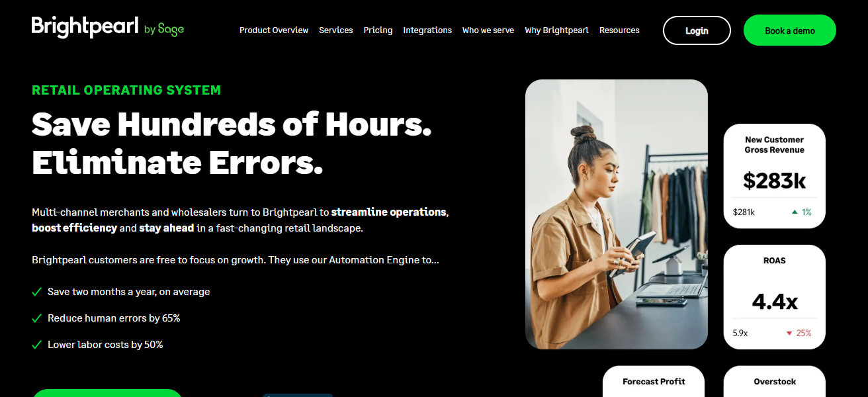Viewport: 868px width, 397px height.
Task: Open the Product Overview menu
Action: click(x=274, y=30)
